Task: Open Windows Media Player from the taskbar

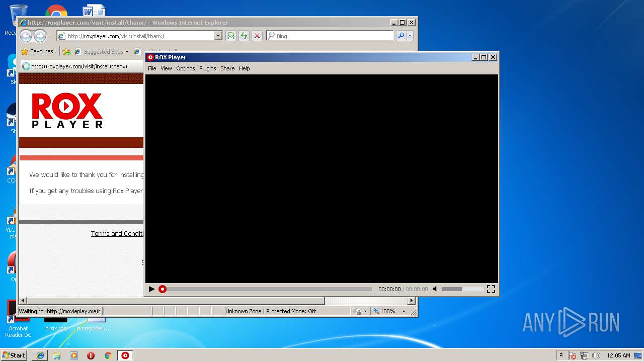Action: coord(74,355)
